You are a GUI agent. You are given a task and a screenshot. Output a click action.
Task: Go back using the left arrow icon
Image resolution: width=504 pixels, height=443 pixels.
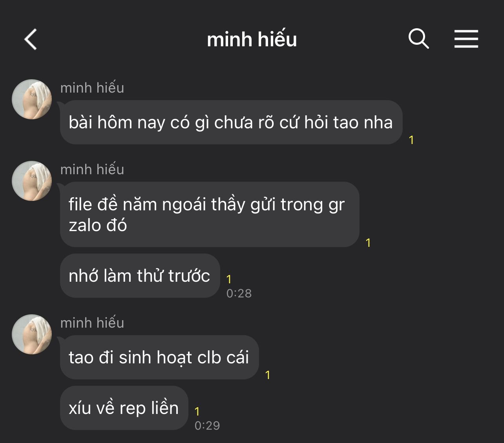tap(31, 39)
